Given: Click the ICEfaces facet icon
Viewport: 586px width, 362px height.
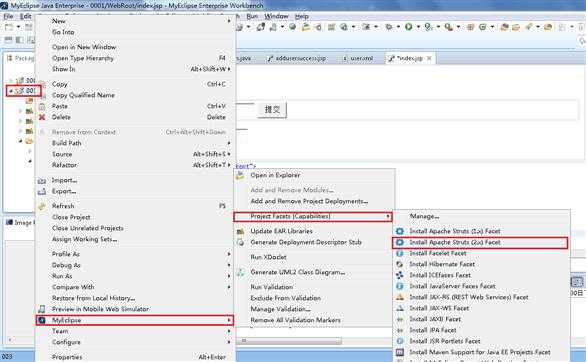Looking at the screenshot, I should [x=400, y=275].
